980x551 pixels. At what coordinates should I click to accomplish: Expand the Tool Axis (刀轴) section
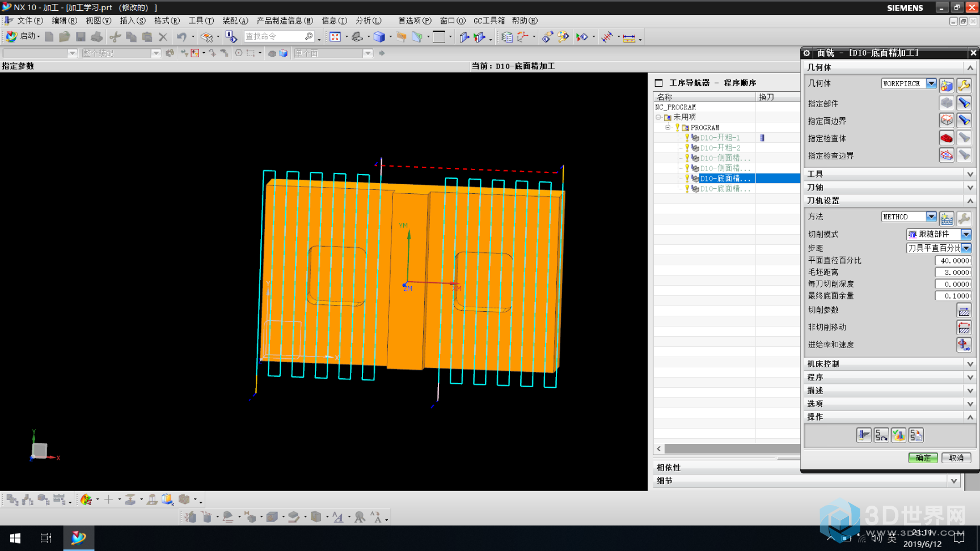pos(970,188)
